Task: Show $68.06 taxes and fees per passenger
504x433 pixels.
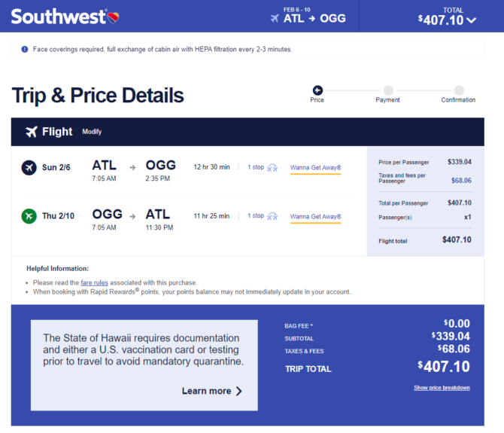Action: [x=461, y=181]
